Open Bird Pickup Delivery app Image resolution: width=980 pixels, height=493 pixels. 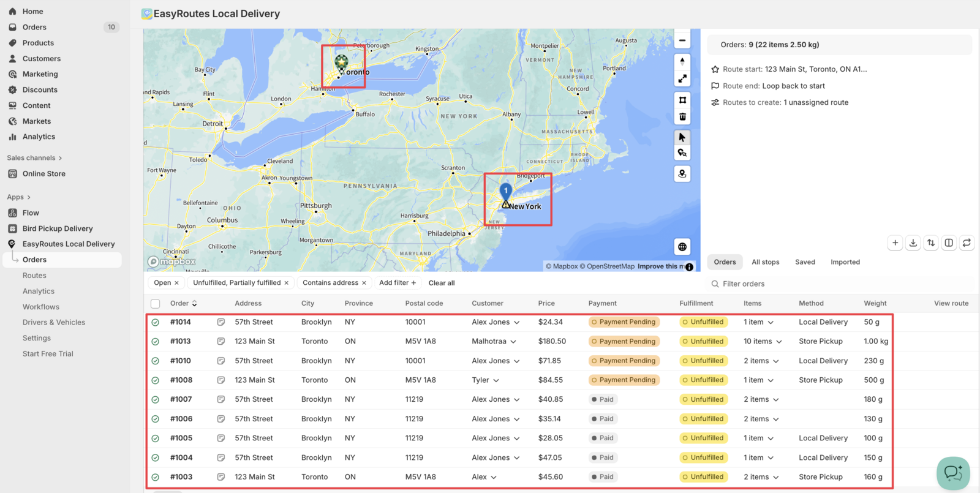(58, 228)
